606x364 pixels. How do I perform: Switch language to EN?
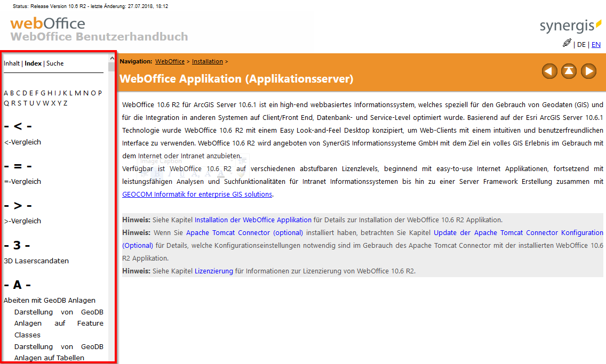click(596, 44)
